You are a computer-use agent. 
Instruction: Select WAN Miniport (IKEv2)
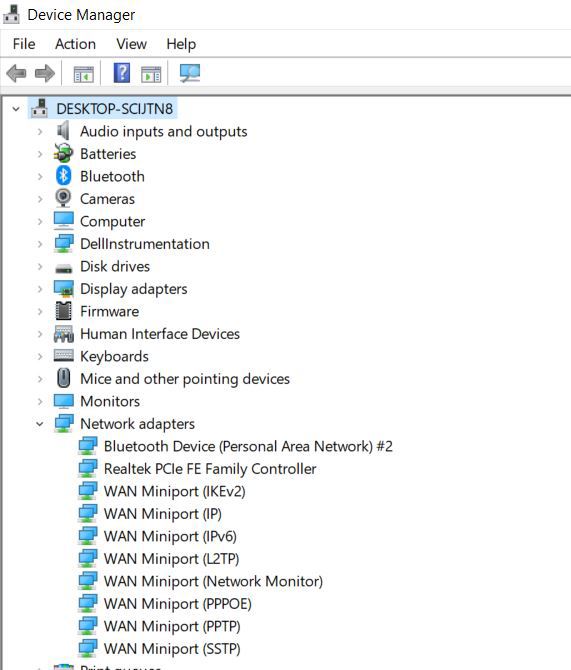(x=174, y=491)
